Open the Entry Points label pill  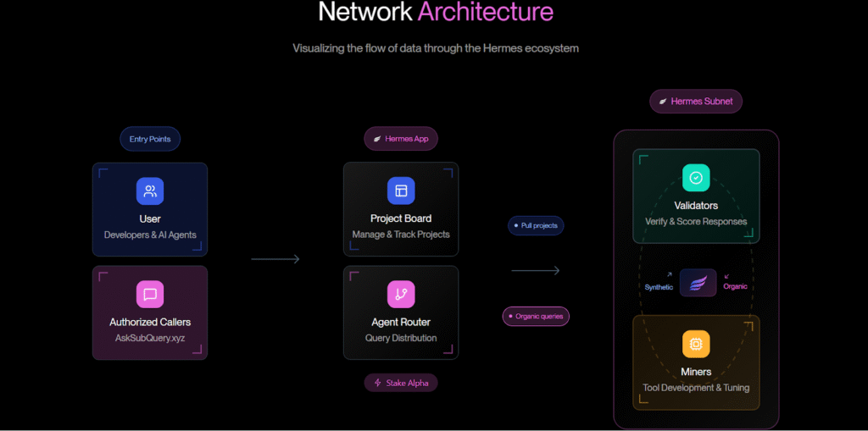(150, 139)
